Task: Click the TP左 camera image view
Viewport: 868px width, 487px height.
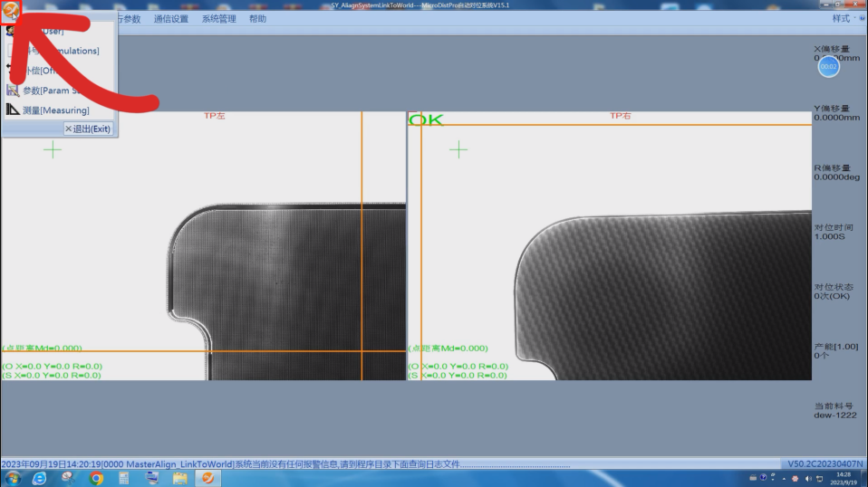Action: click(x=203, y=246)
